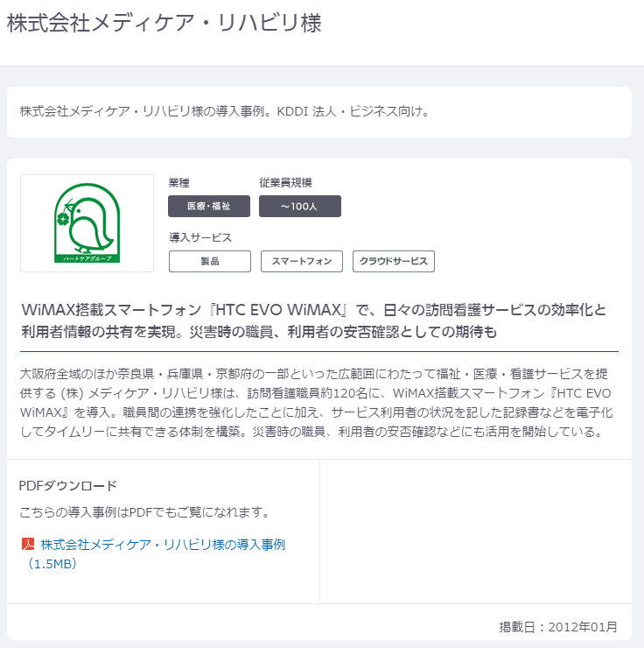Viewport: 644px width, 648px height.
Task: Click the 業種 label
Action: pos(179,183)
